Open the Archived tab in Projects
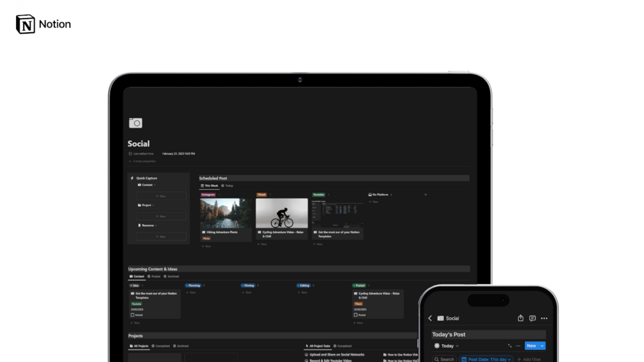Screen dimensions: 644x362 point(181,346)
